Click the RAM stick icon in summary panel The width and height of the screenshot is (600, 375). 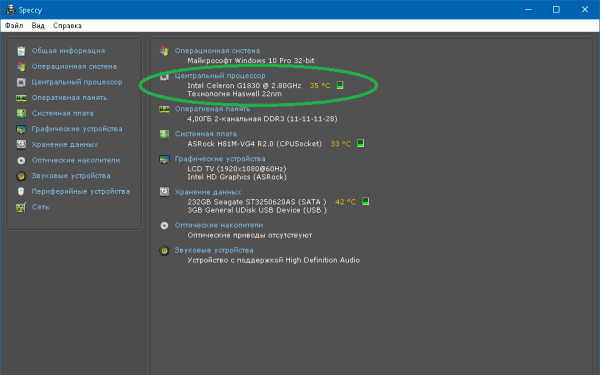click(x=164, y=109)
